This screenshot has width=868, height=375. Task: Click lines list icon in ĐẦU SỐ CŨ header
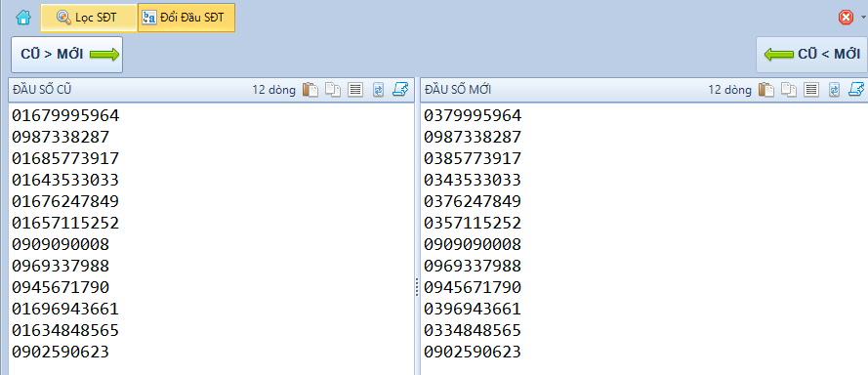click(355, 90)
